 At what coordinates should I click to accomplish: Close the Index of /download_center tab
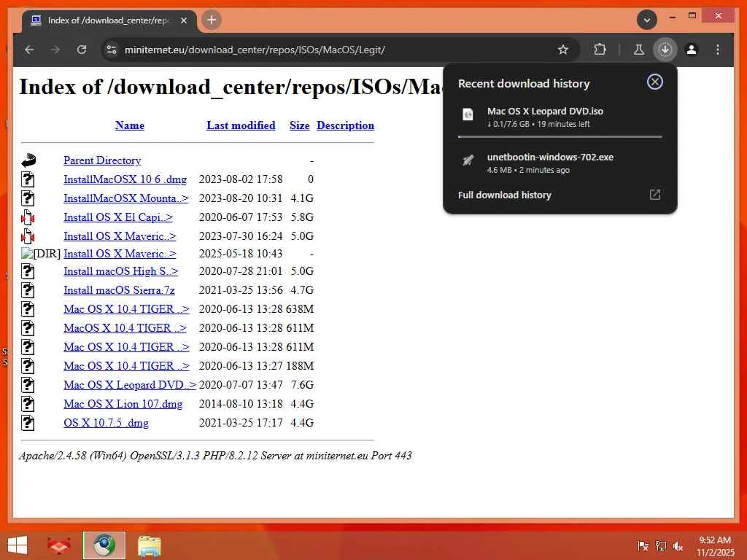click(x=183, y=20)
